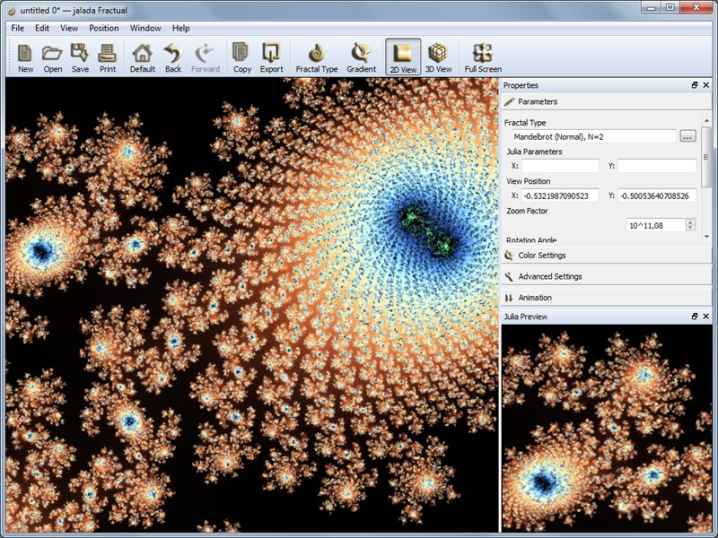Click the View Position X input field
The image size is (718, 538).
[x=560, y=196]
